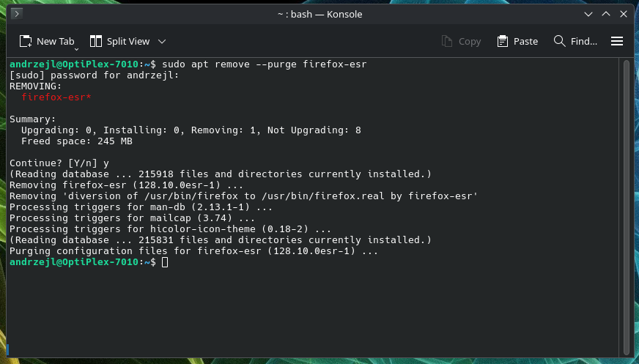This screenshot has height=364, width=639.
Task: Click the terminal cursor at the prompt
Action: (x=165, y=262)
